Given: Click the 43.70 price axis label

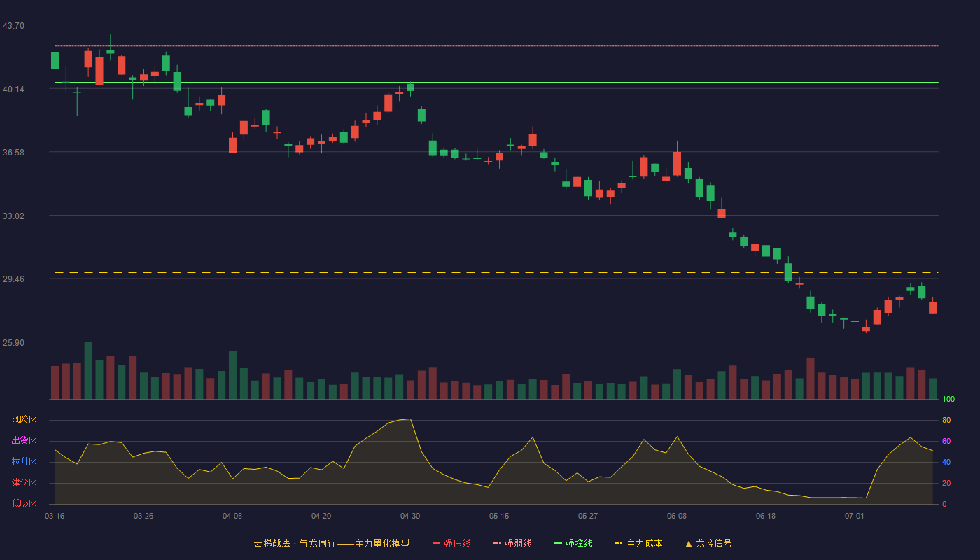Looking at the screenshot, I should [13, 26].
